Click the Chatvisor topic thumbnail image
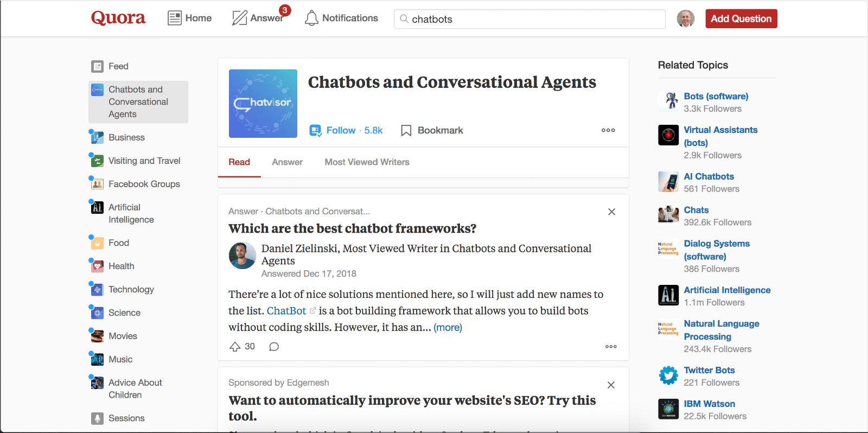Image resolution: width=868 pixels, height=433 pixels. (x=263, y=104)
